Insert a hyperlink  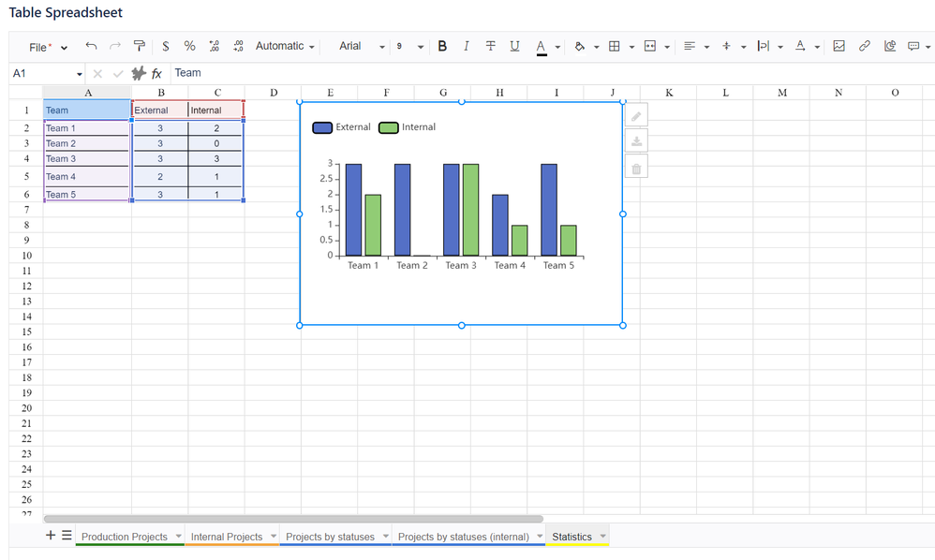tap(864, 46)
